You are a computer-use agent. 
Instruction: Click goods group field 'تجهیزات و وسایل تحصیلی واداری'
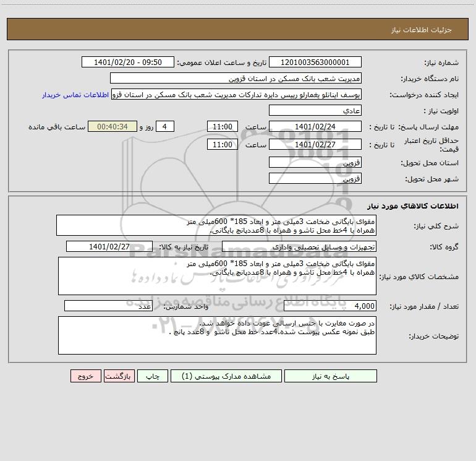(299, 246)
